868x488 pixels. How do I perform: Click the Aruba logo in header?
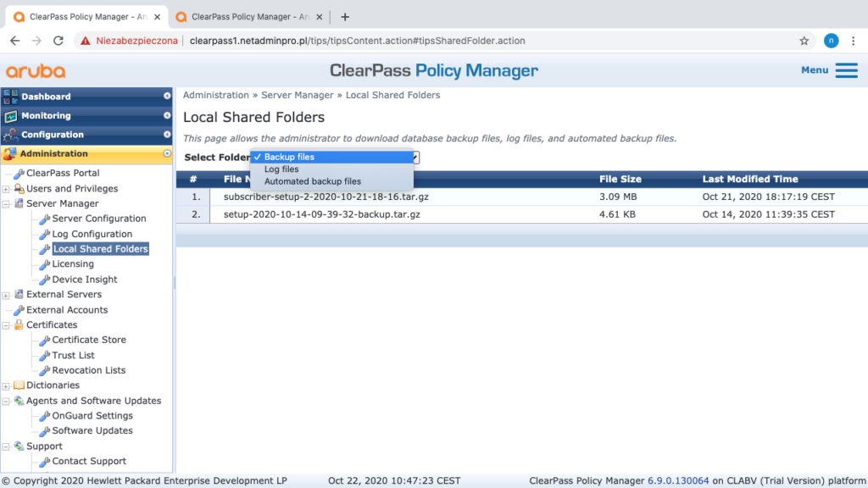36,71
